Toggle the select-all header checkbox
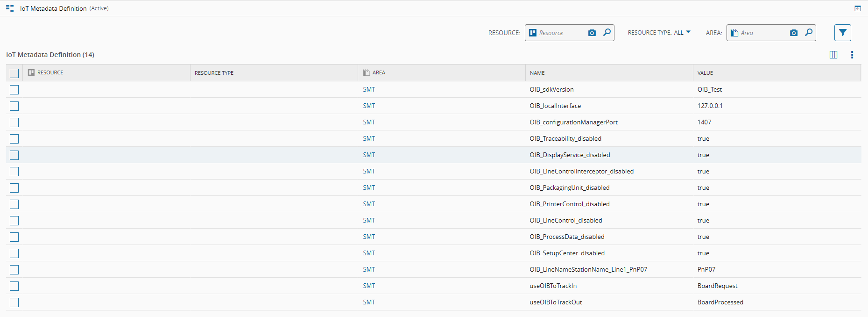 click(14, 73)
